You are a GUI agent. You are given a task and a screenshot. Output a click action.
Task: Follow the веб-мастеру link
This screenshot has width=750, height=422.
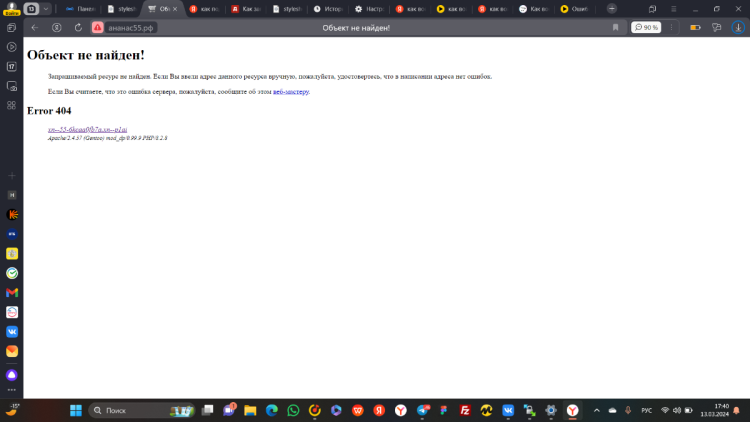[291, 91]
